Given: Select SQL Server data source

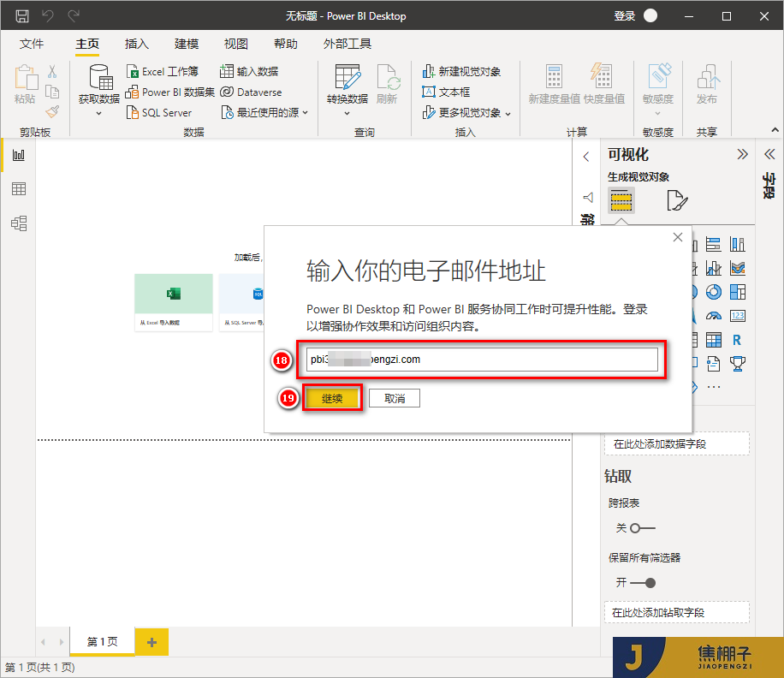Looking at the screenshot, I should 159,112.
